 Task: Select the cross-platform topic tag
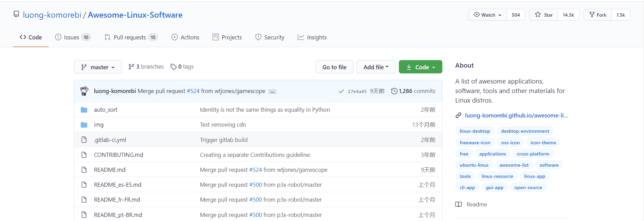(533, 154)
